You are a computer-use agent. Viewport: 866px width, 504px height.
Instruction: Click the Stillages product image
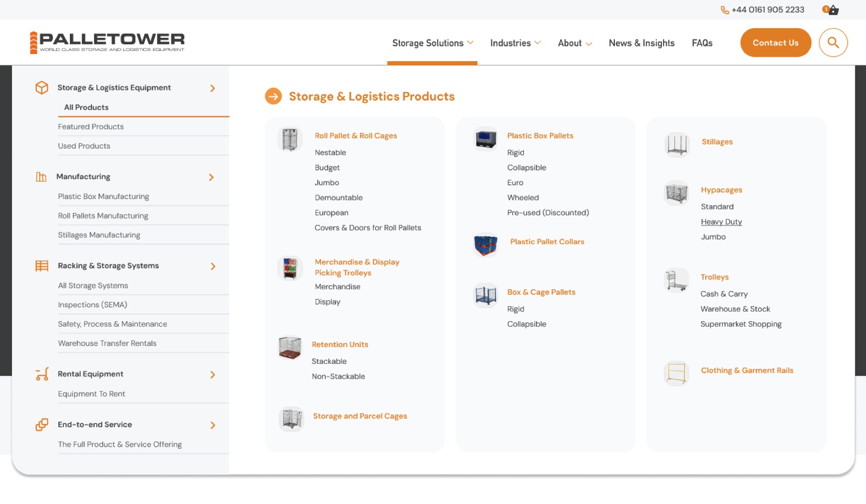pyautogui.click(x=677, y=145)
